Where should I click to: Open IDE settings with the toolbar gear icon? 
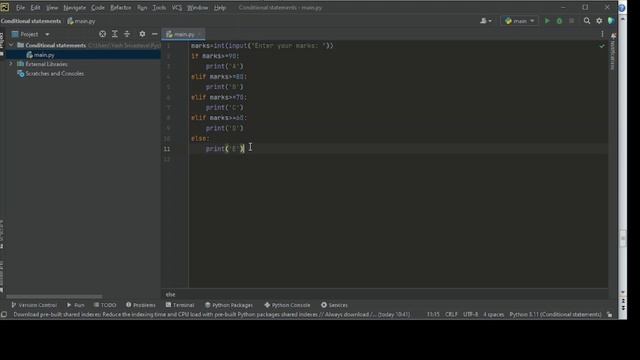599,21
